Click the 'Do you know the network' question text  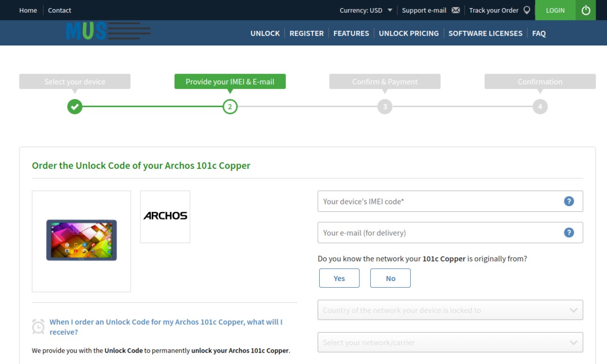422,259
